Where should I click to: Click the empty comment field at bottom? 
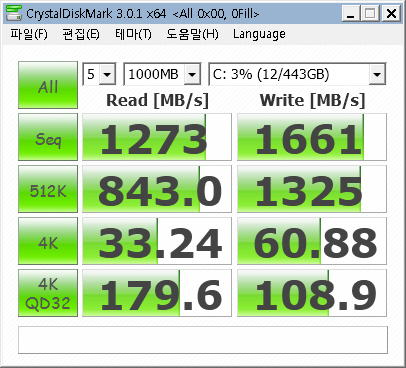203,340
